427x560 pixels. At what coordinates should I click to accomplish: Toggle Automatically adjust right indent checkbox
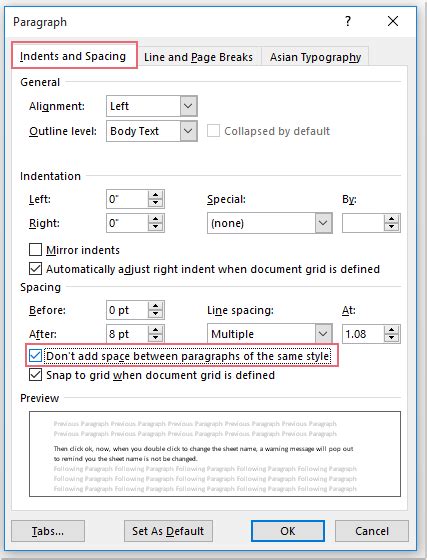pyautogui.click(x=35, y=269)
